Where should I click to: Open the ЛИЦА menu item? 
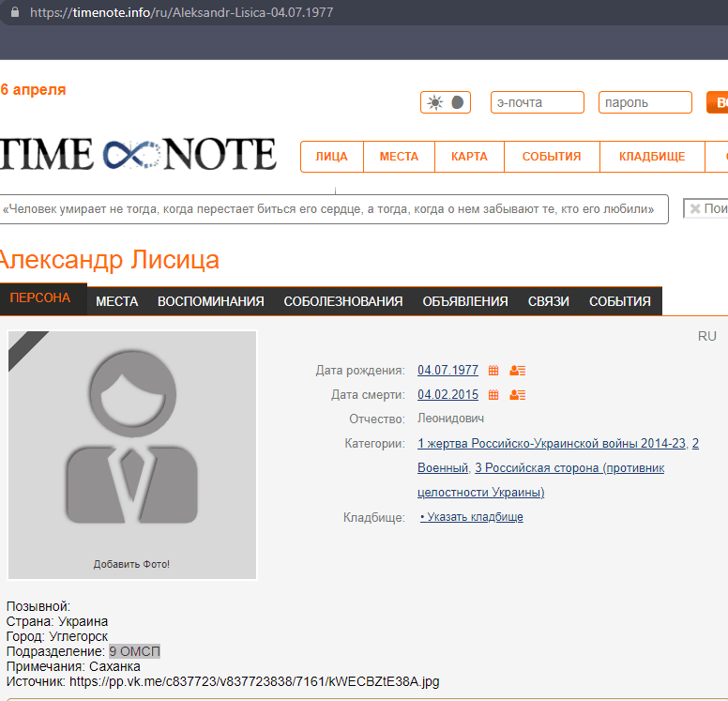331,157
